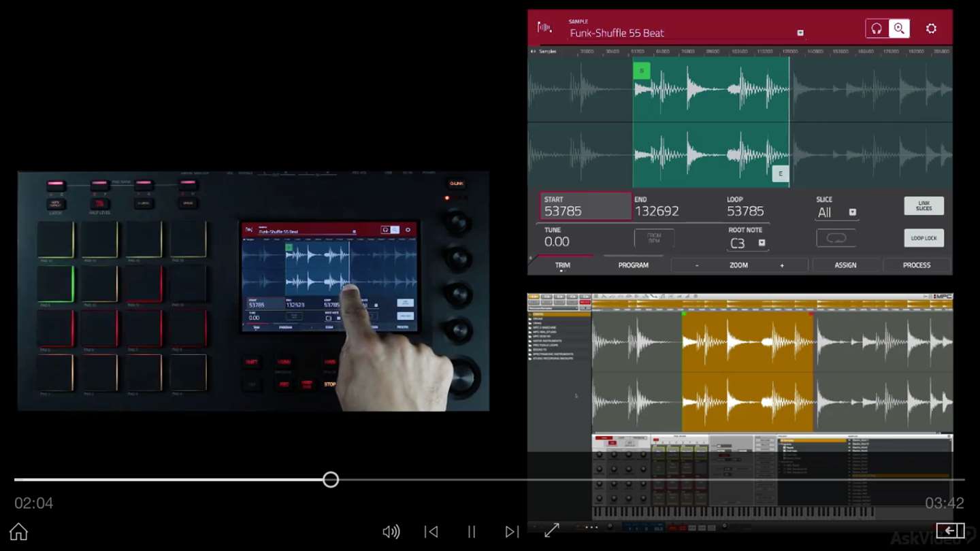980x551 pixels.
Task: Toggle the magnifier play-zoom button
Action: point(899,29)
